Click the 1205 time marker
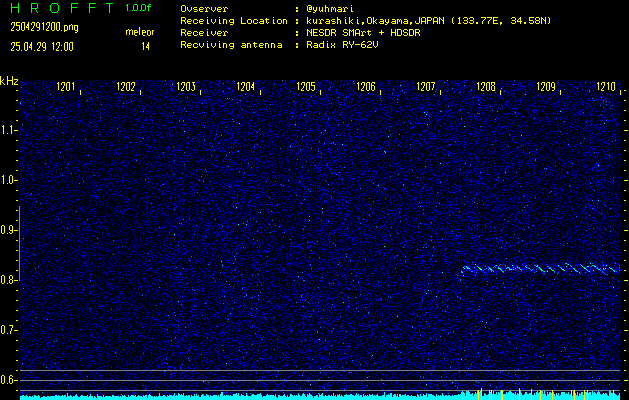 [x=306, y=86]
